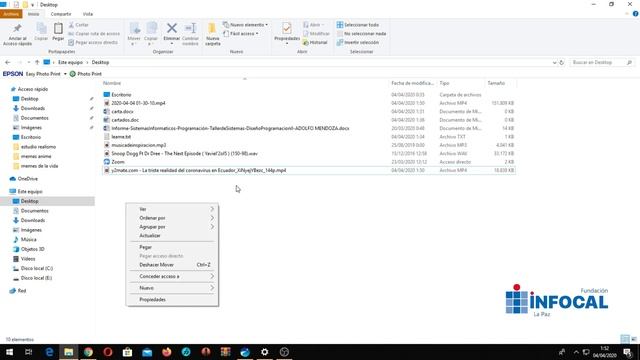Create folder with Nueva carpeta icon
The width and height of the screenshot is (640, 360).
pos(212,29)
